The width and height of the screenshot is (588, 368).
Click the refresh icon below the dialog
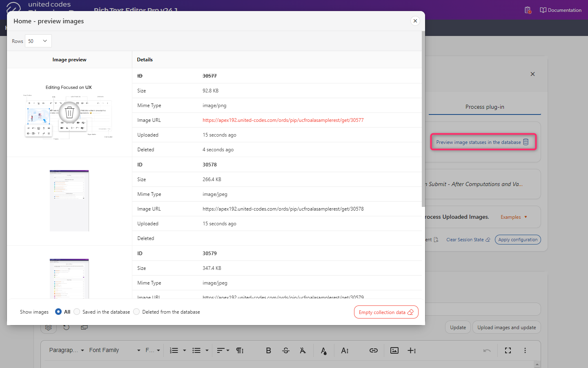pyautogui.click(x=66, y=327)
